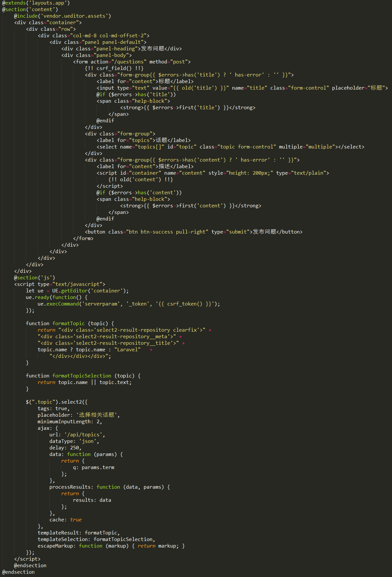Click the div class="row" line
Screen dimensions: 392x577
point(51,29)
